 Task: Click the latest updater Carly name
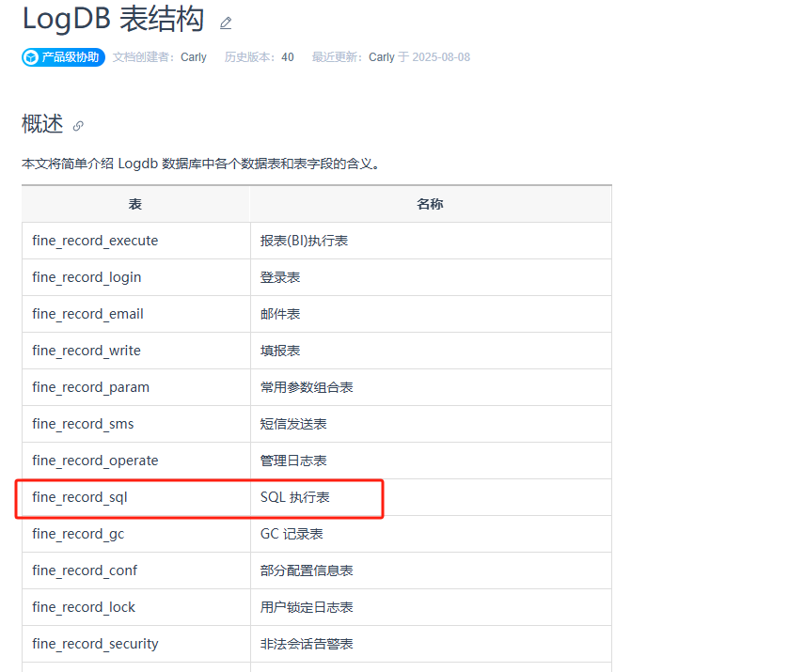(382, 57)
